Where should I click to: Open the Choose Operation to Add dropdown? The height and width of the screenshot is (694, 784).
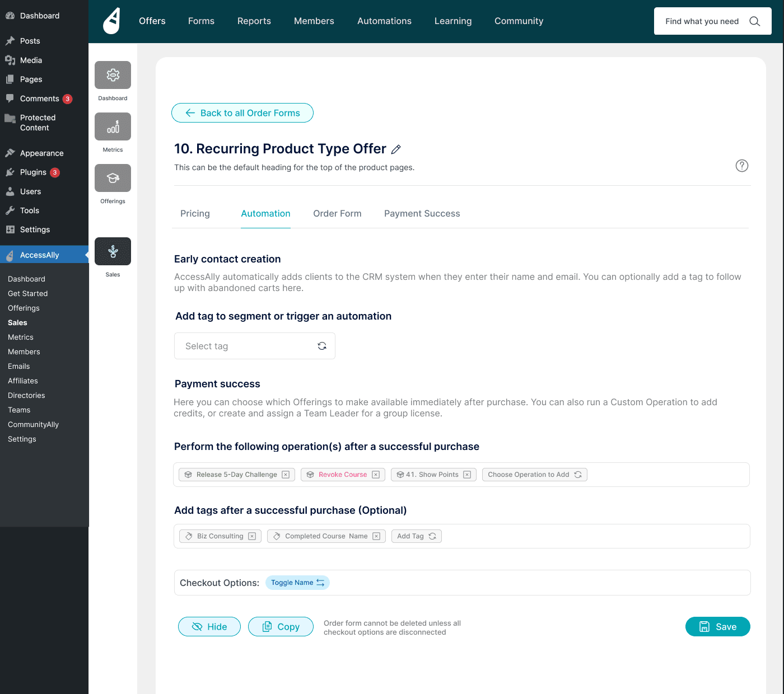[x=534, y=475]
